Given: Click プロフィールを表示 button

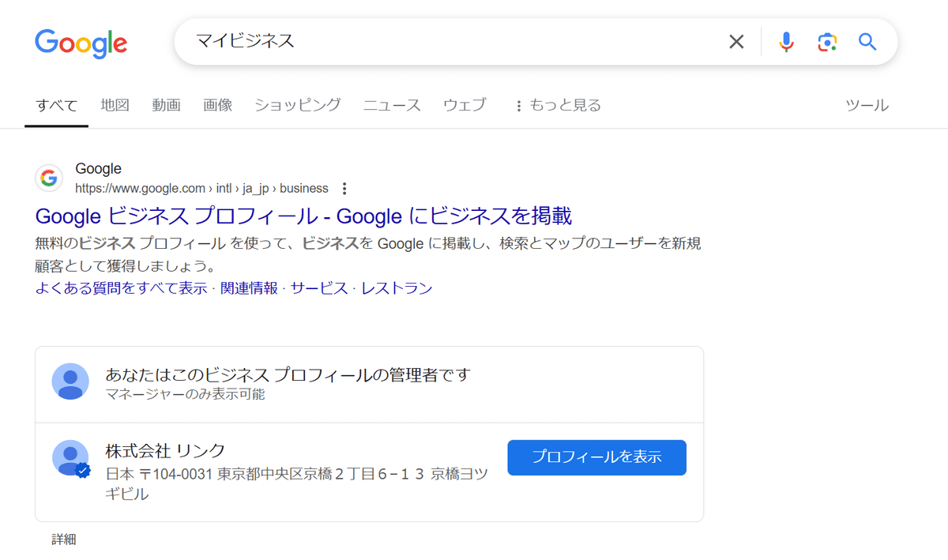Looking at the screenshot, I should (x=596, y=457).
